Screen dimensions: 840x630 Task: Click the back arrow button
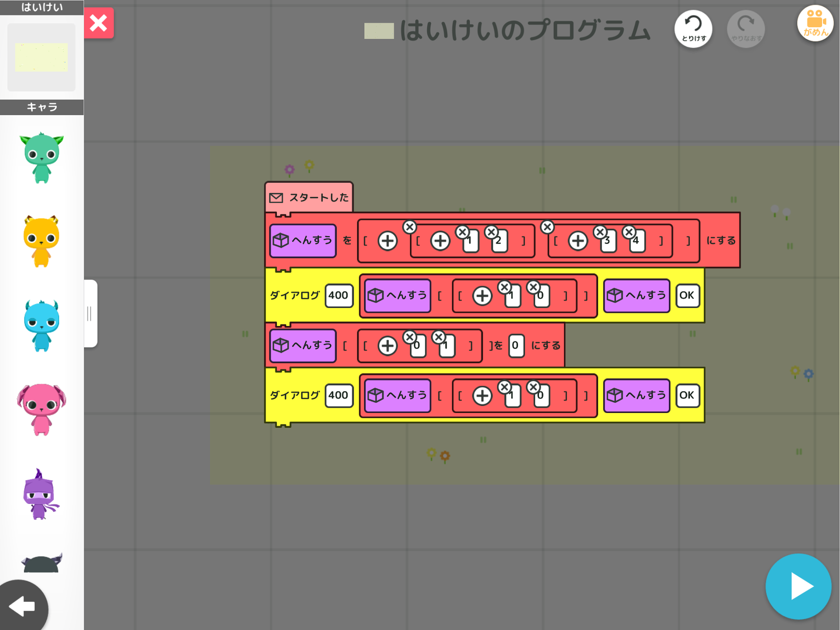(x=22, y=606)
